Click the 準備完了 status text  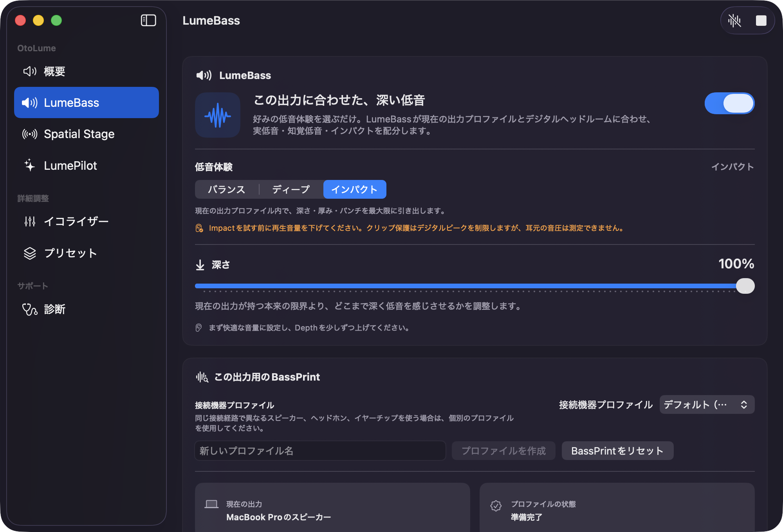527,517
